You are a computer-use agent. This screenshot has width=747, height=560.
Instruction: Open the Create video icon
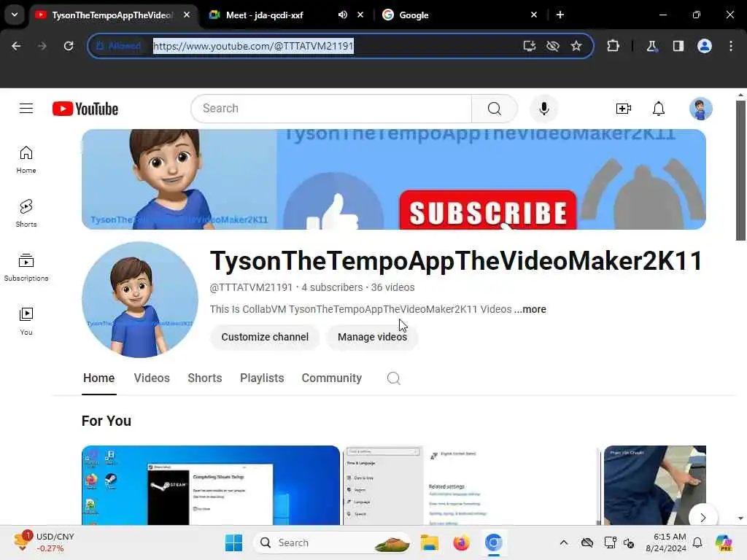point(623,109)
